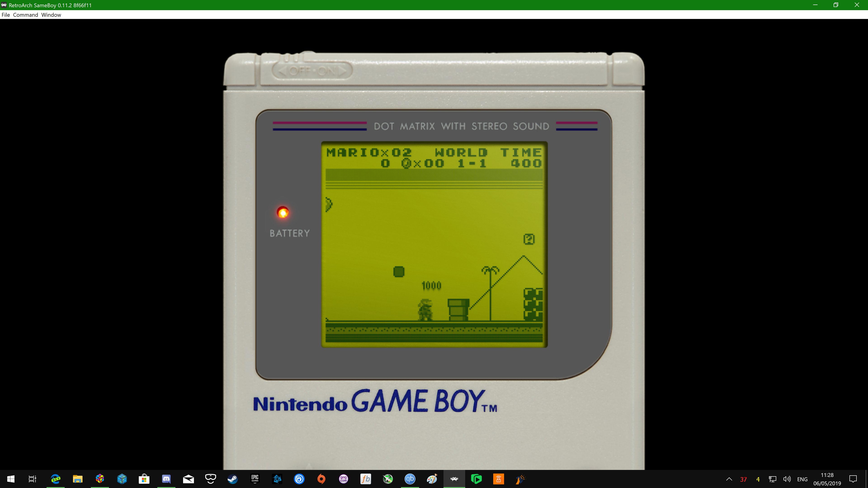This screenshot has height=488, width=868.
Task: Launch Origin from the taskbar
Action: 321,479
